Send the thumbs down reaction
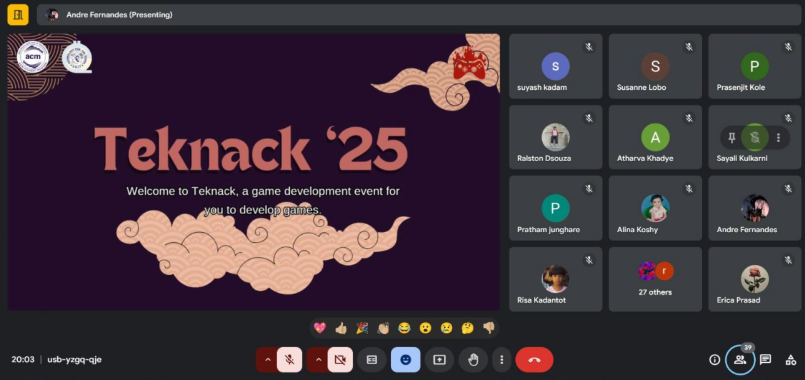Viewport: 805px width, 380px height. (488, 328)
